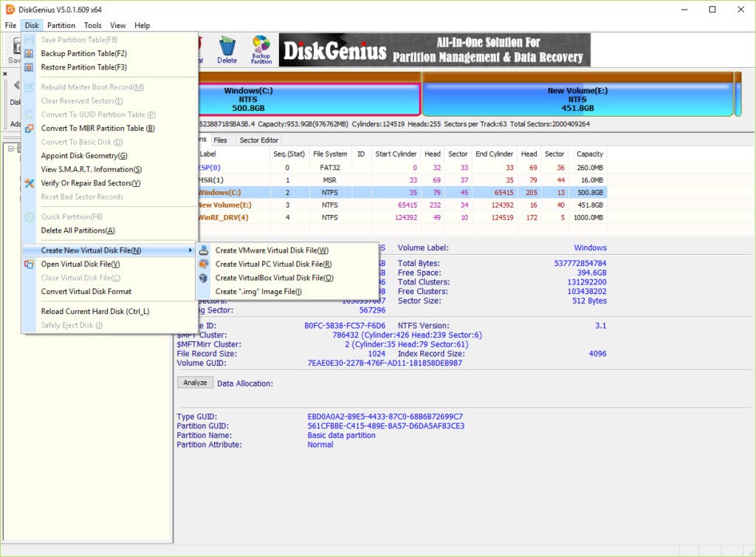756x557 pixels.
Task: Select Create Virtual PC Virtual Disk File
Action: 287,264
